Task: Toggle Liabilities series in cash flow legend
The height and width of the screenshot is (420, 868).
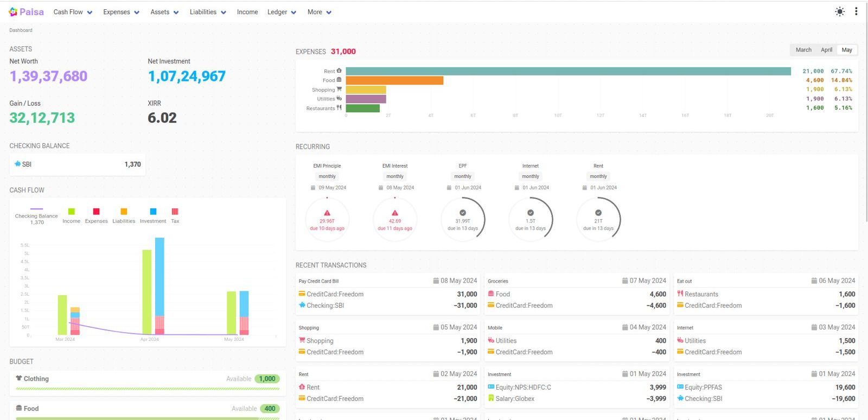Action: [124, 215]
